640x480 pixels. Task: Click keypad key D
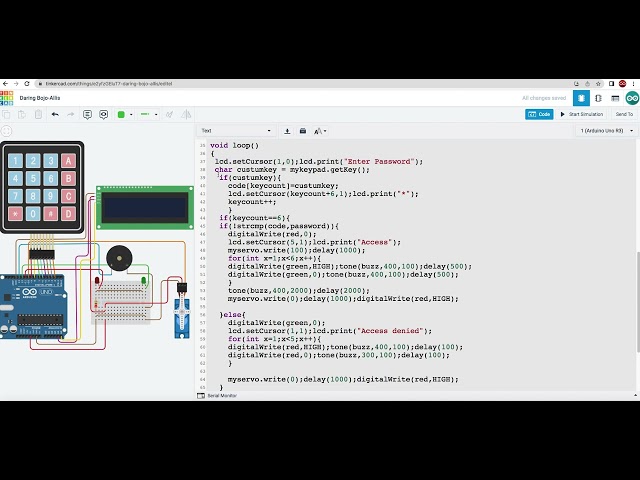coord(68,213)
